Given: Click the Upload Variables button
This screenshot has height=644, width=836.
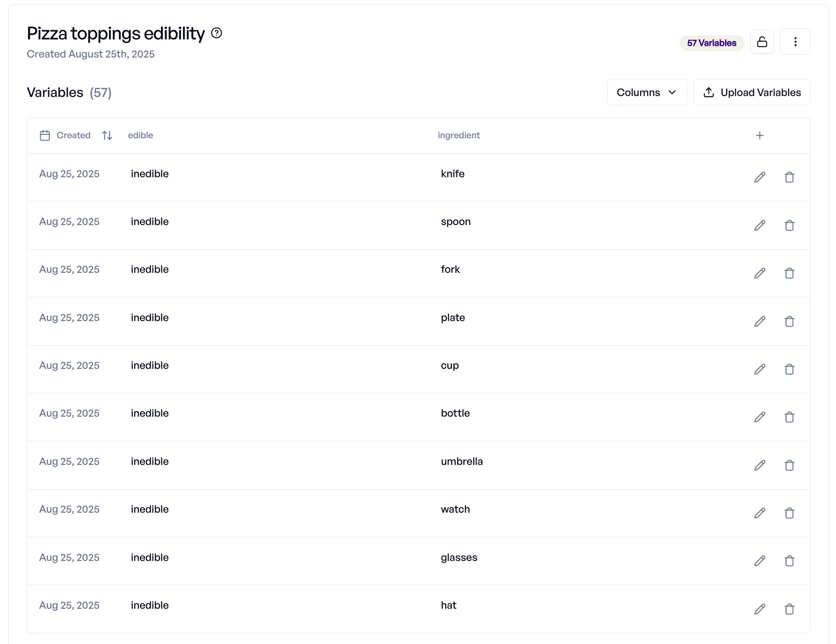Looking at the screenshot, I should 752,92.
